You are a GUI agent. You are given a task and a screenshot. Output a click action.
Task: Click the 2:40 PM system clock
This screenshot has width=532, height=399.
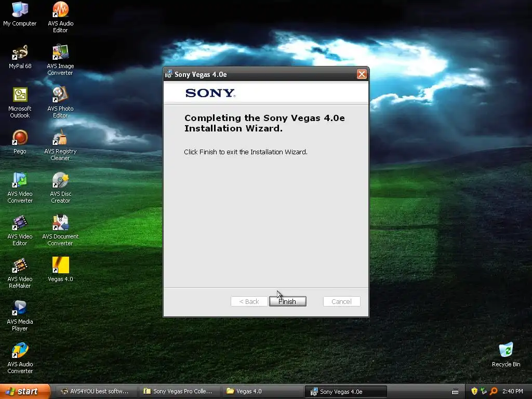click(513, 391)
